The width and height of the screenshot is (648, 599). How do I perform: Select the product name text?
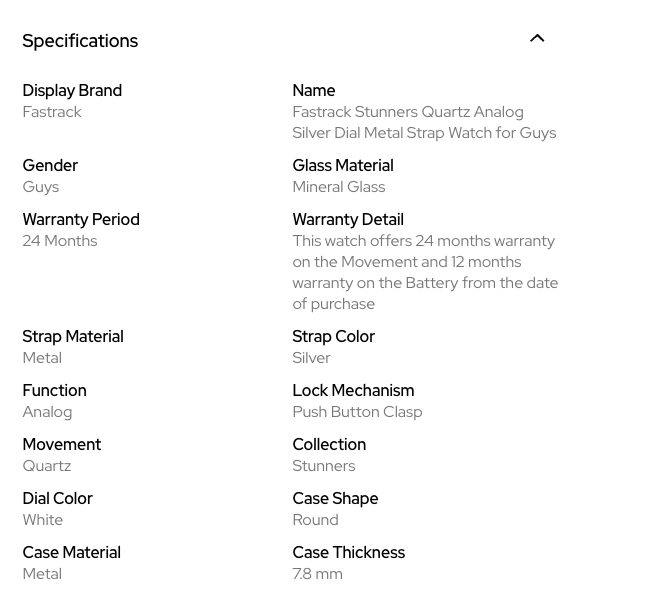[x=423, y=122]
